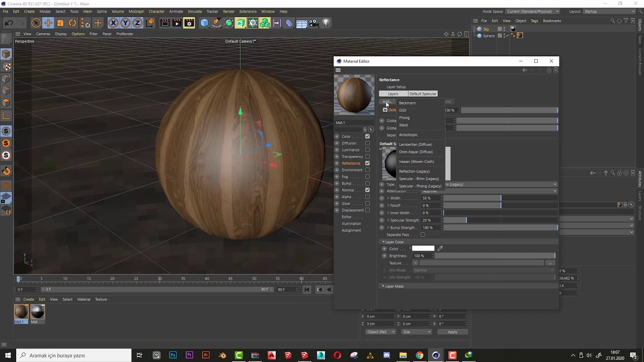Enable the Diffusion channel checkbox
Viewport: 644px width, 362px height.
(367, 143)
